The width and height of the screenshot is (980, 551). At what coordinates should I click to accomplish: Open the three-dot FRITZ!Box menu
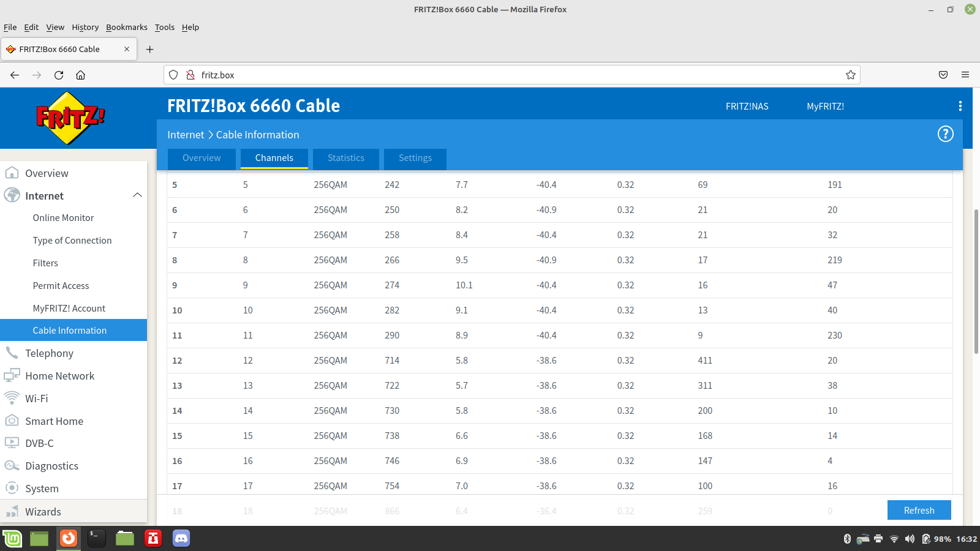pos(960,106)
